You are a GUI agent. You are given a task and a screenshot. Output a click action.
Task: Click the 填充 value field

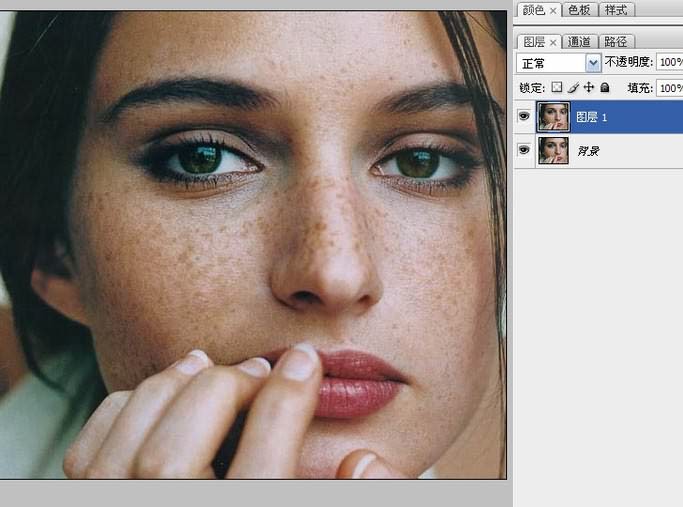[670, 88]
